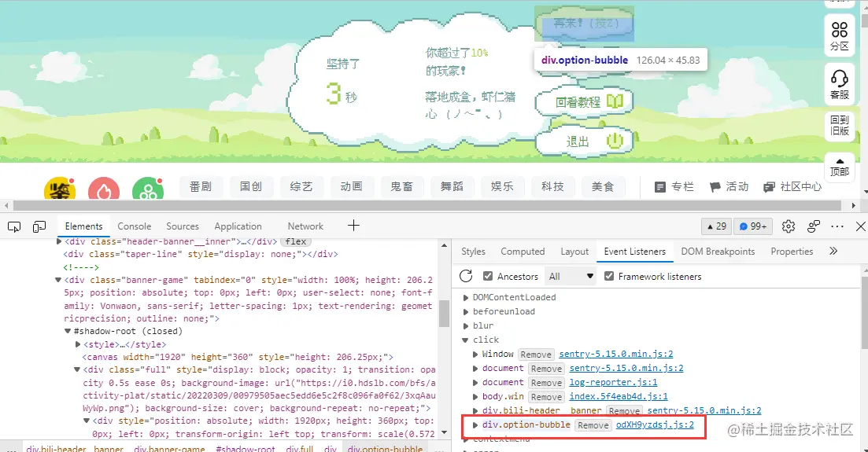This screenshot has width=868, height=452.
Task: Switch to the Sources tab
Action: [182, 226]
